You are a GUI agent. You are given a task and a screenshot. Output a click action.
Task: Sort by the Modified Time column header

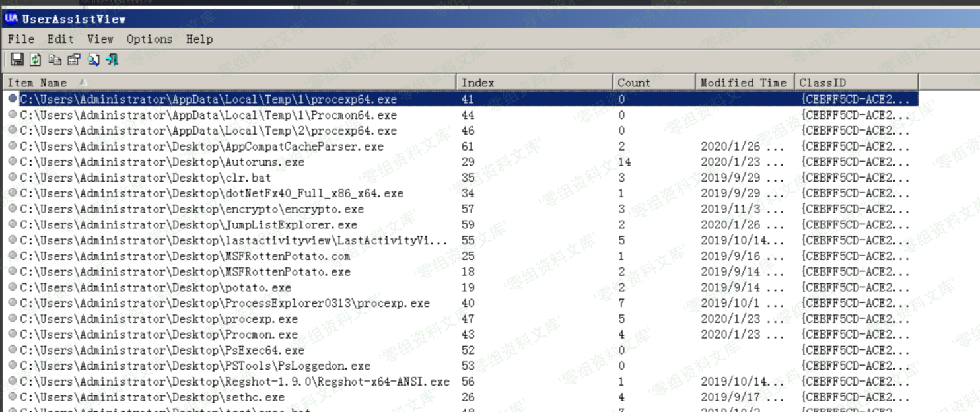point(743,83)
